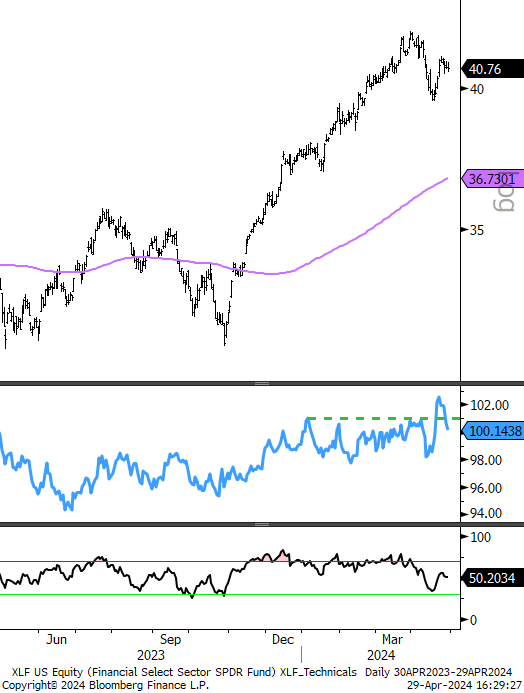Select the pane divider handle above RSI panel
The width and height of the screenshot is (524, 693).
[262, 524]
